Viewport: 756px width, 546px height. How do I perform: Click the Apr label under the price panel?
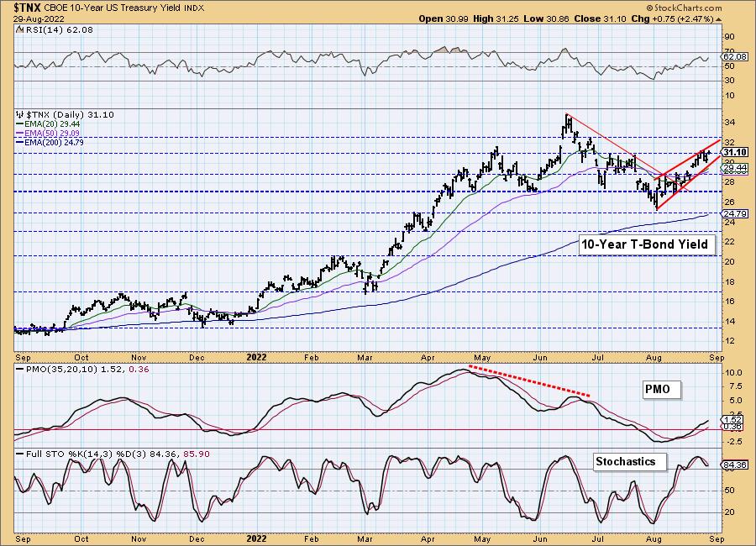point(428,357)
